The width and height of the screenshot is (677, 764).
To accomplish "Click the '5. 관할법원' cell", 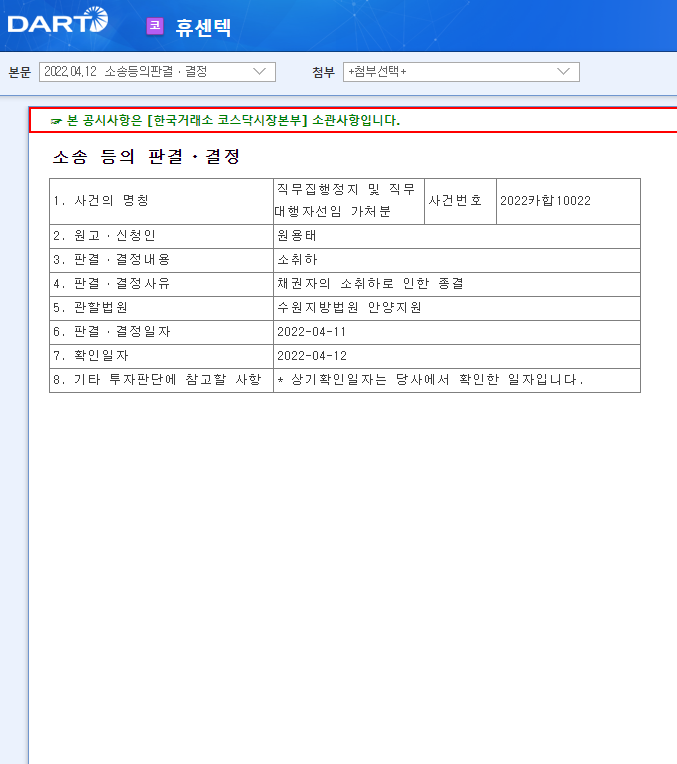I will [161, 308].
